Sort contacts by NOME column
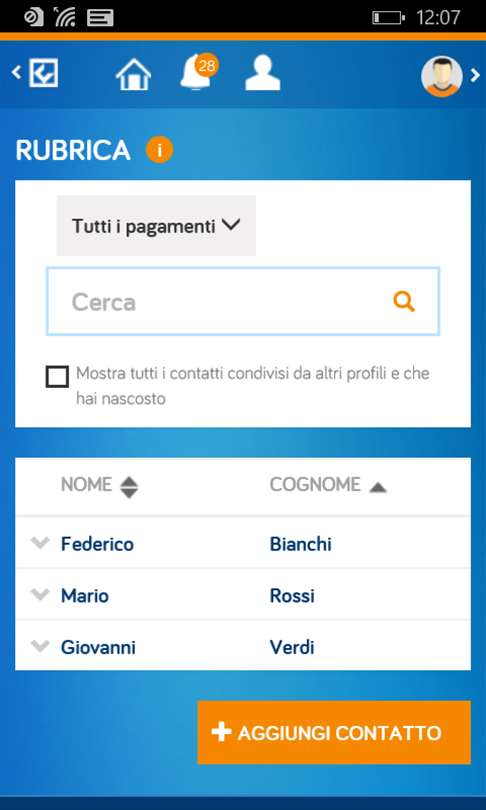The height and width of the screenshot is (810, 486). click(99, 486)
